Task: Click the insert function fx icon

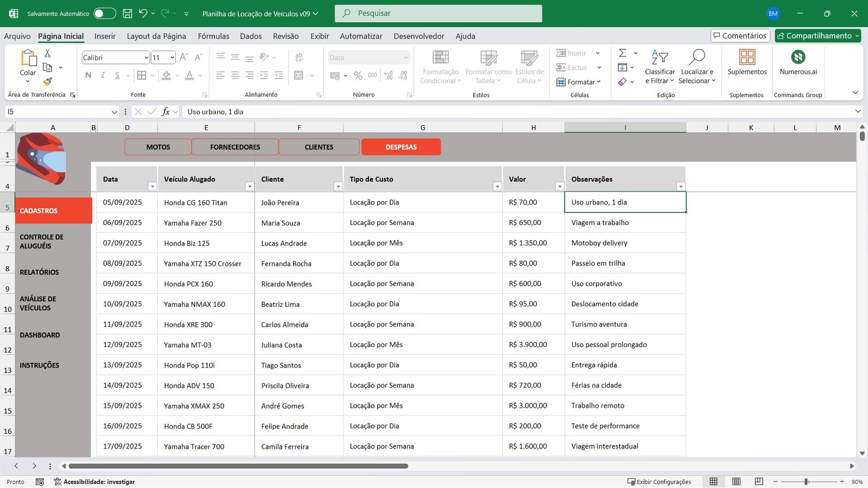Action: click(166, 112)
